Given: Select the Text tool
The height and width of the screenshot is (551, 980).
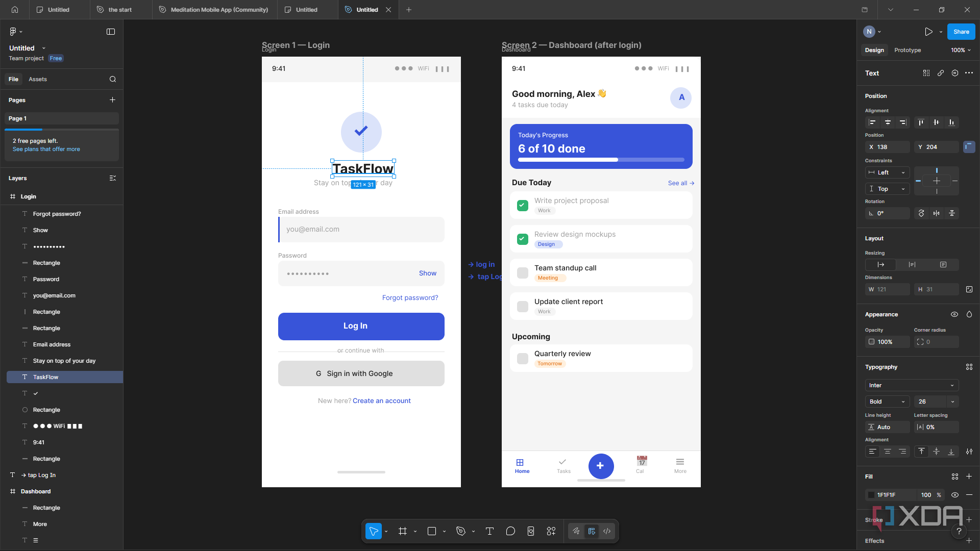Looking at the screenshot, I should pyautogui.click(x=489, y=531).
